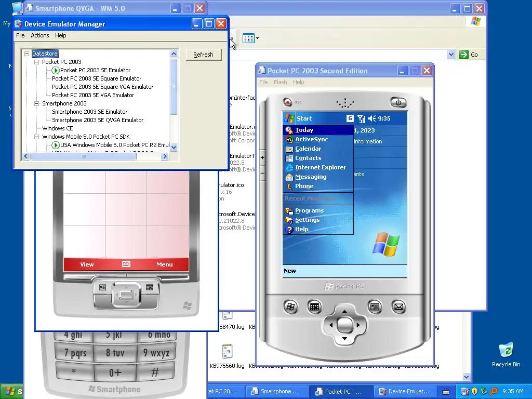Open Explorer address bar dropdown arrow
This screenshot has width=532, height=399.
[x=451, y=55]
